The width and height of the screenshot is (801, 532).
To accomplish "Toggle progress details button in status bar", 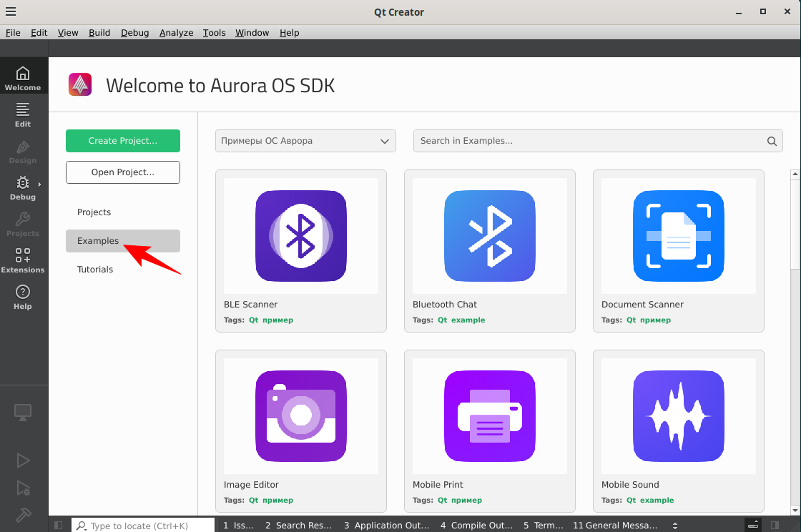I will coord(753,526).
